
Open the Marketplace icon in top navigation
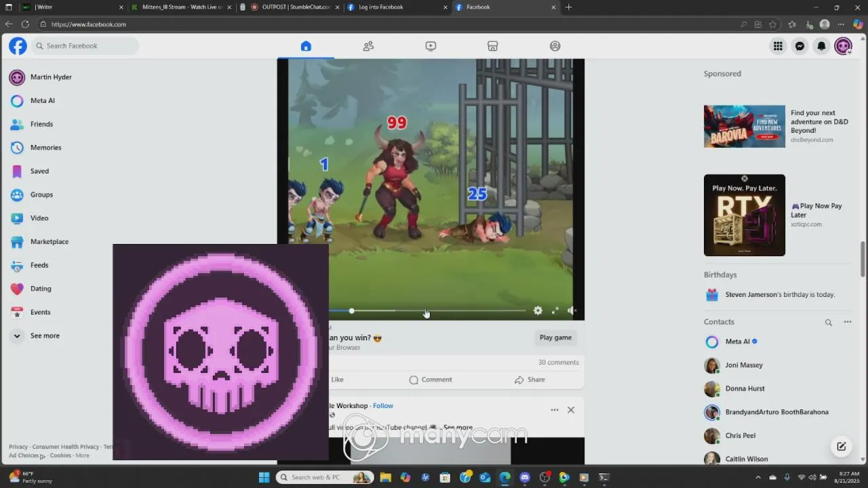click(493, 46)
